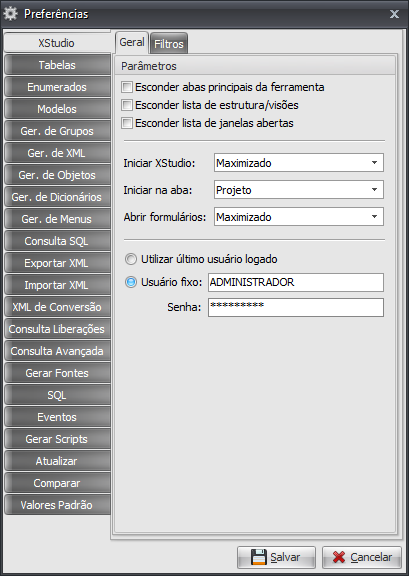Toggle Esconder lista de janelas abertas
Image resolution: width=409 pixels, height=576 pixels.
pos(127,123)
